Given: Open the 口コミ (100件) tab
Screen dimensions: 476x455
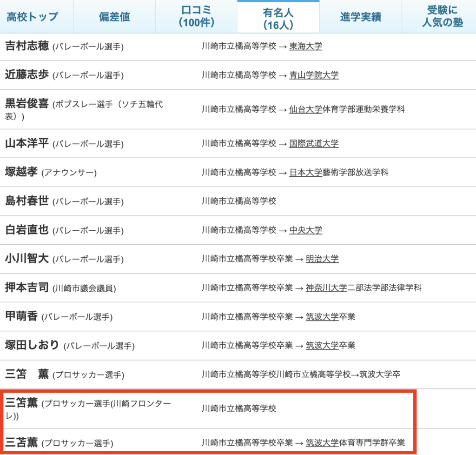Looking at the screenshot, I should click(x=196, y=17).
